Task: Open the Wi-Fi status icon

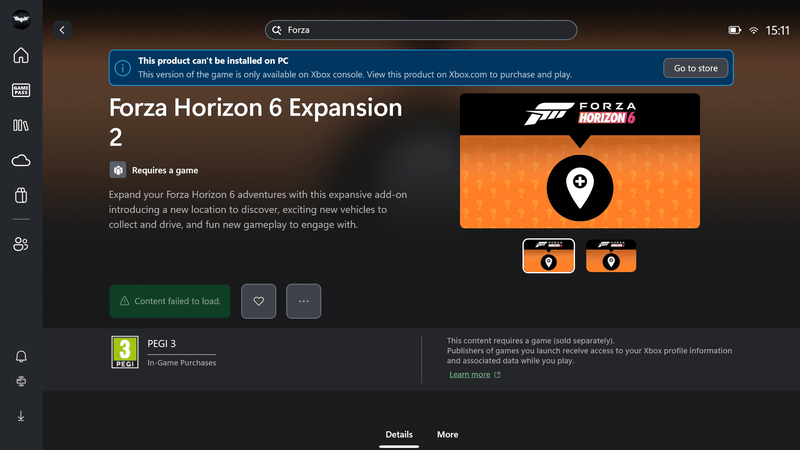Action: tap(754, 31)
